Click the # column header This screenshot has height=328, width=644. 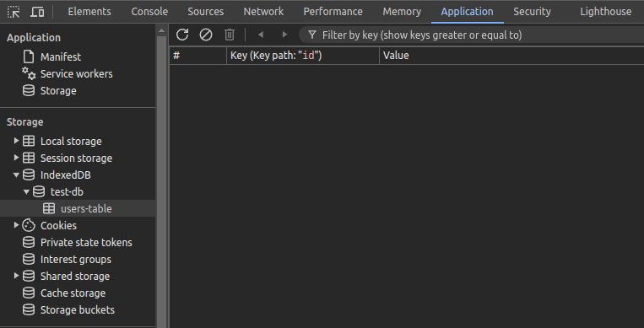point(198,56)
